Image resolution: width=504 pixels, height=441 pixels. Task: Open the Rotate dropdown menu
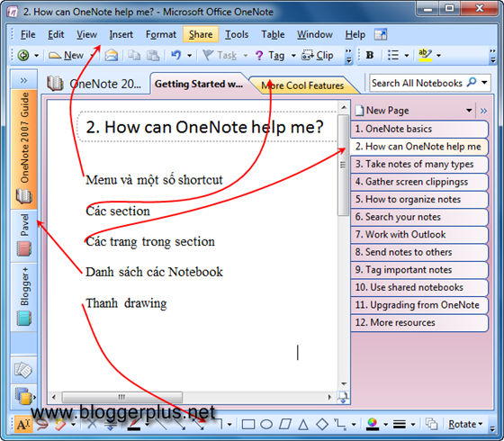tap(466, 424)
